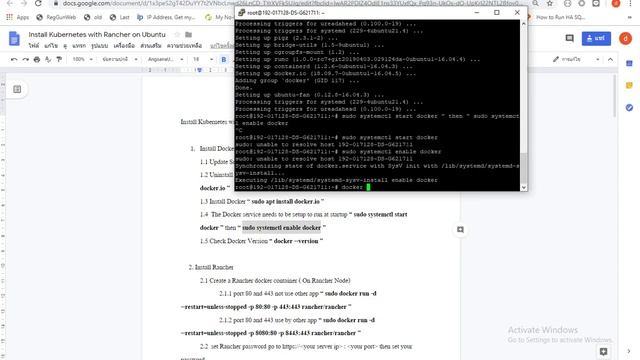Maximize the PuTTY terminal window

pos(497,13)
